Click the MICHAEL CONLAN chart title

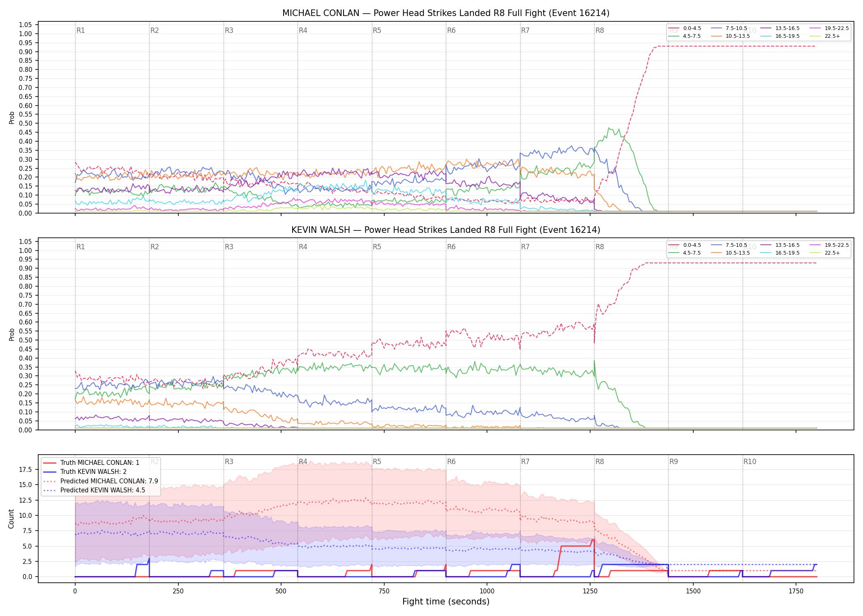click(x=446, y=13)
